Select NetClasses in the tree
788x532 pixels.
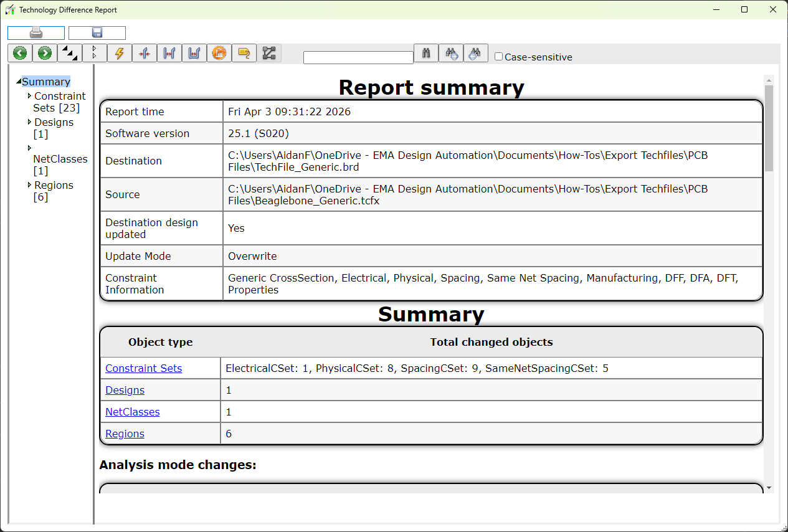pyautogui.click(x=60, y=159)
